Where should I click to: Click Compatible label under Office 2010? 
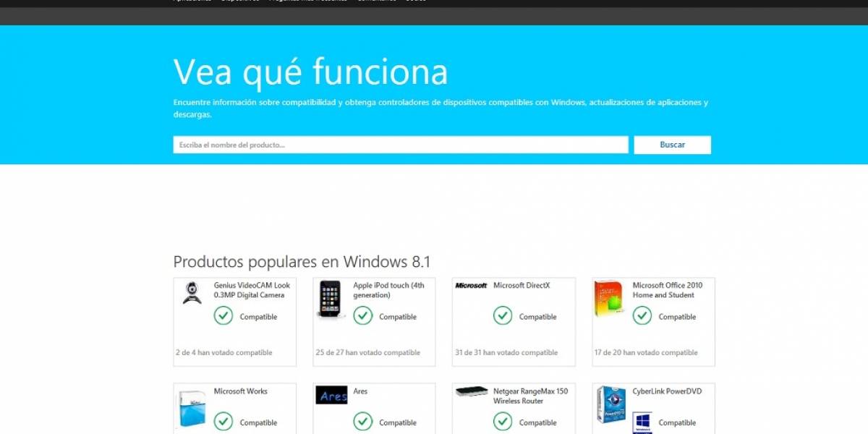coord(678,317)
